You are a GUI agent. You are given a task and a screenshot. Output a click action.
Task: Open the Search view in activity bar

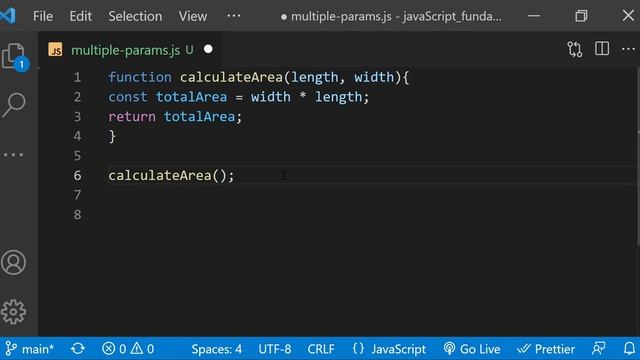pos(13,104)
